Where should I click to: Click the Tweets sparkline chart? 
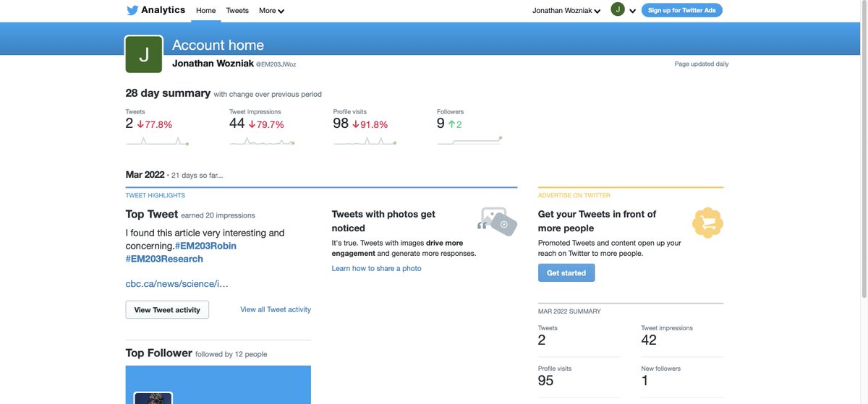tap(157, 141)
